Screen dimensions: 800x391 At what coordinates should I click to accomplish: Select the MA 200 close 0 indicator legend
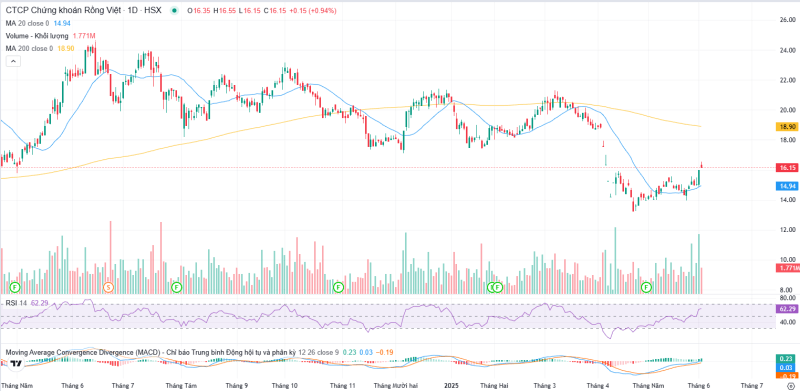pos(29,48)
